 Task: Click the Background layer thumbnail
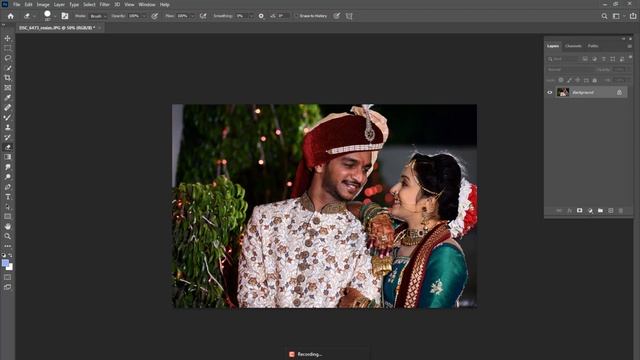click(563, 92)
